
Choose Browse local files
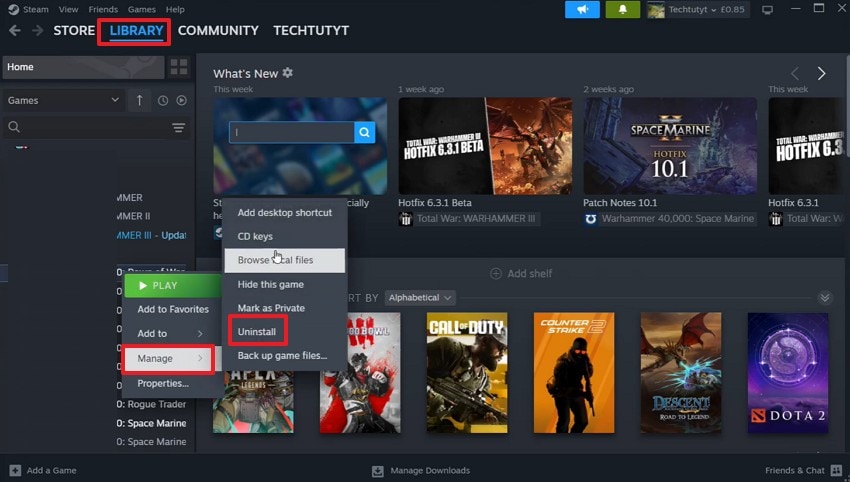(x=285, y=260)
